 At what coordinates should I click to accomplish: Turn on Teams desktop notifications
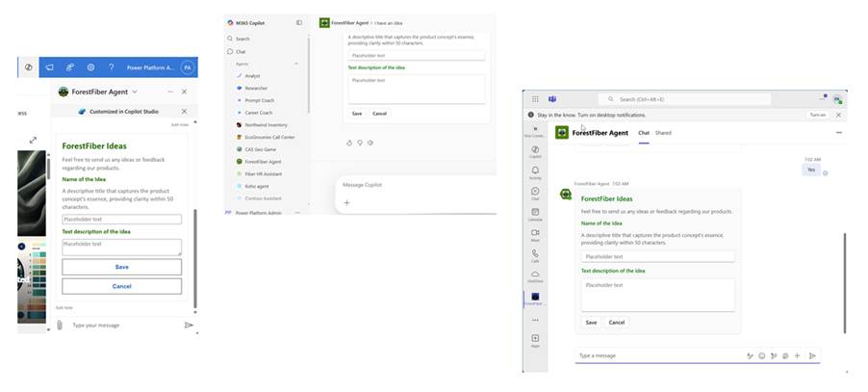pos(817,115)
